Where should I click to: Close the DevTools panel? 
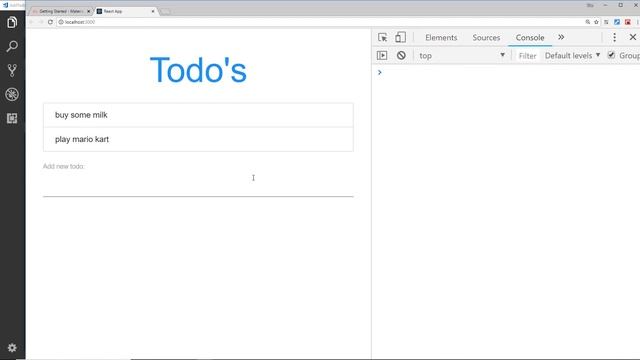(633, 37)
